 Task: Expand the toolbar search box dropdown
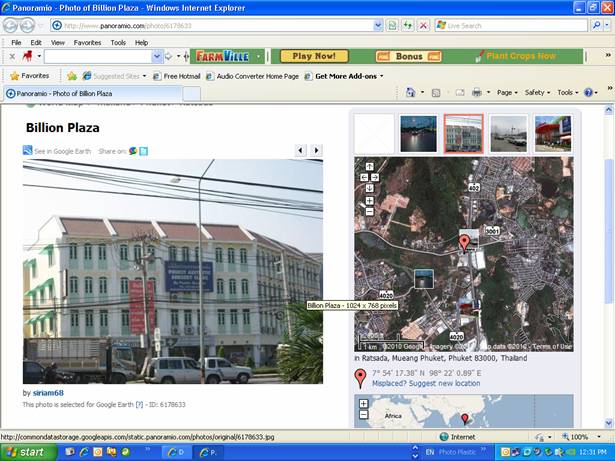coord(157,56)
